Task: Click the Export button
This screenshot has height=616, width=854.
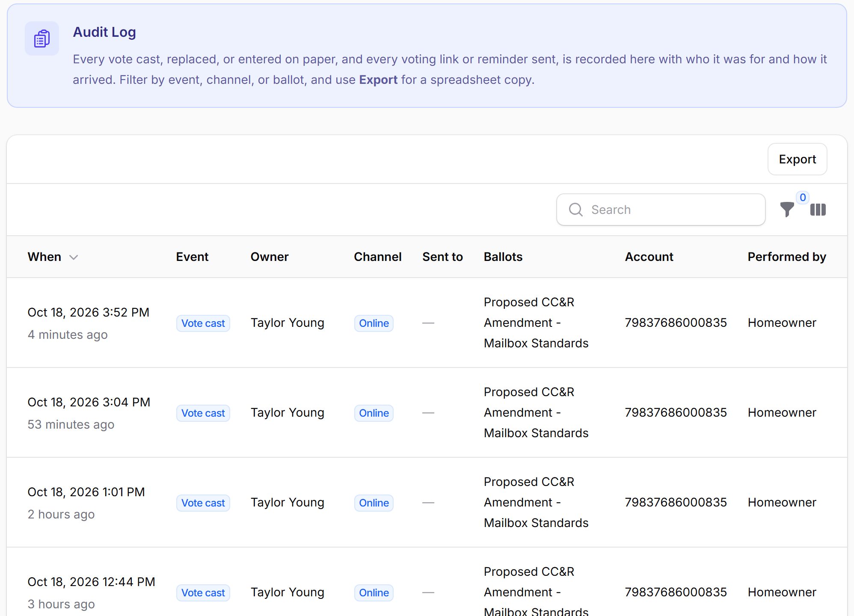Action: [798, 159]
